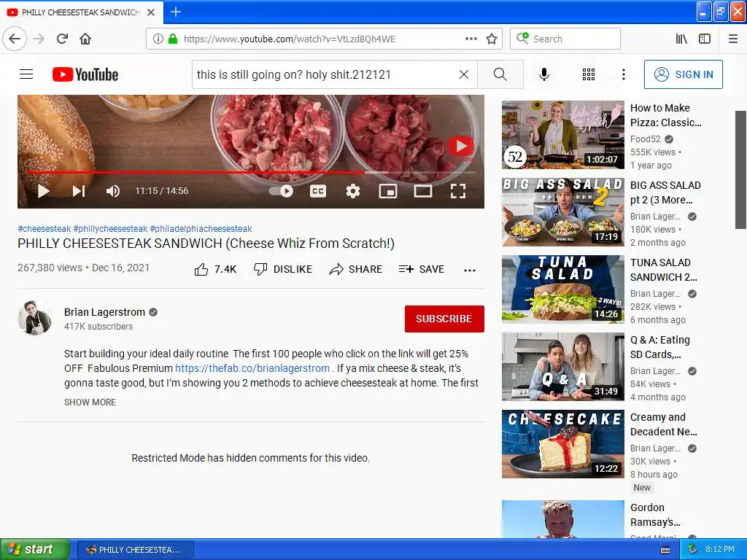Open Q & A: Eating SD Cards video
Image resolution: width=747 pixels, height=560 pixels.
tap(659, 347)
